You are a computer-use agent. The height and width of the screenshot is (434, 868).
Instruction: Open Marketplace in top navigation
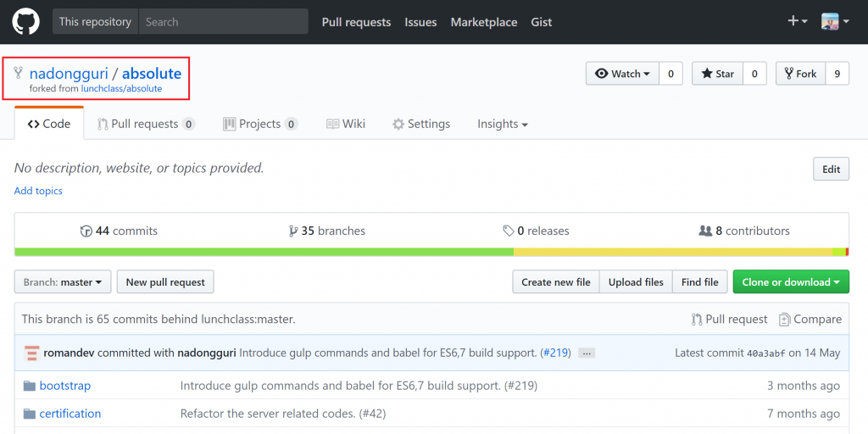point(484,22)
